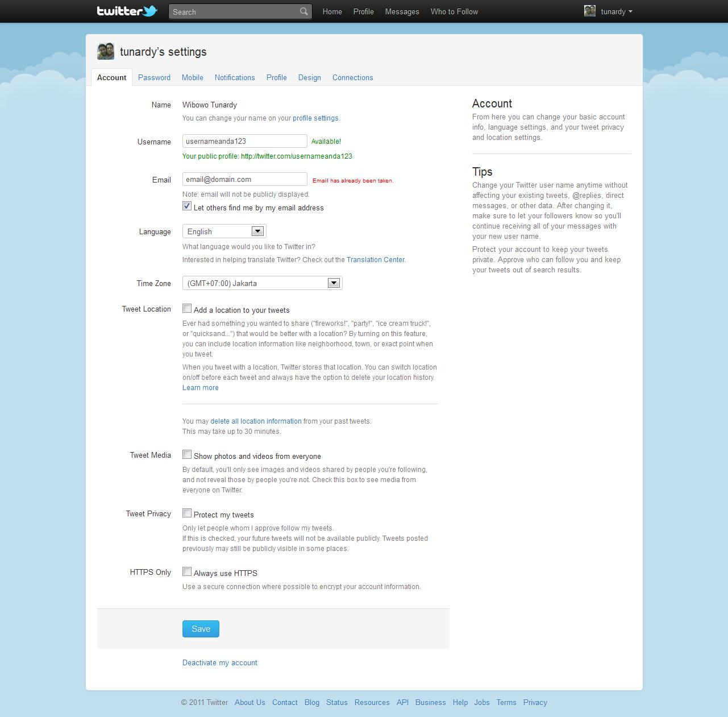Switch to the Password tab
Image resolution: width=728 pixels, height=717 pixels.
point(154,77)
